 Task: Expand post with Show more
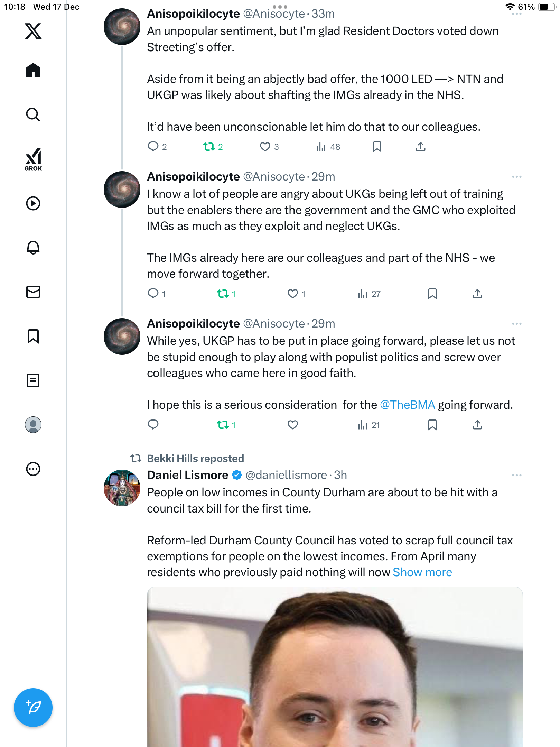[422, 572]
